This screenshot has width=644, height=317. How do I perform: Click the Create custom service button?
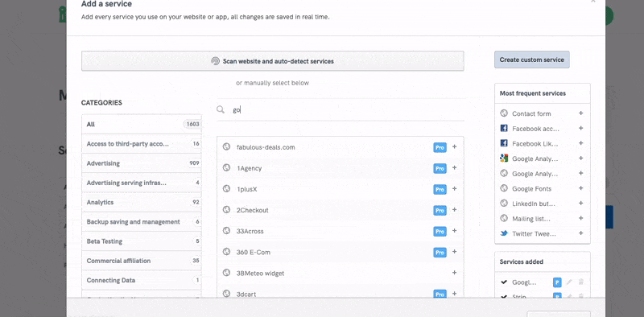pos(532,60)
